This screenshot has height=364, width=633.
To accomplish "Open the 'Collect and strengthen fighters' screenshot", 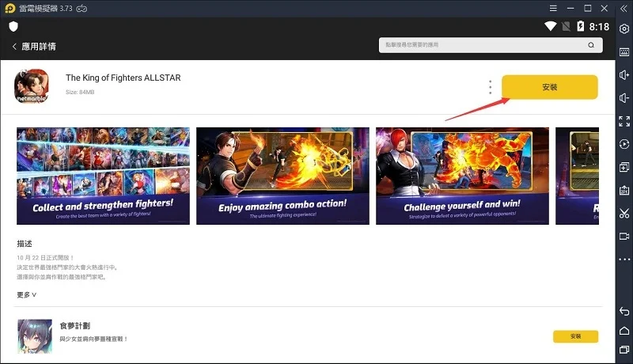I will (103, 176).
